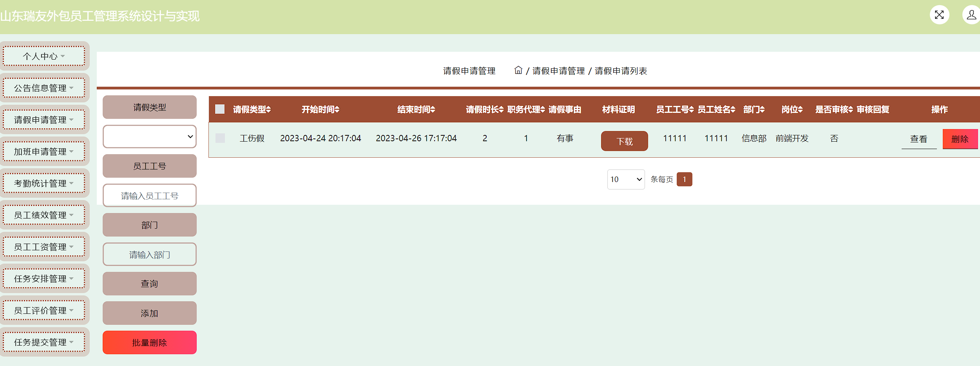Focus the 请输入部门 input field
This screenshot has height=366, width=980.
point(150,254)
